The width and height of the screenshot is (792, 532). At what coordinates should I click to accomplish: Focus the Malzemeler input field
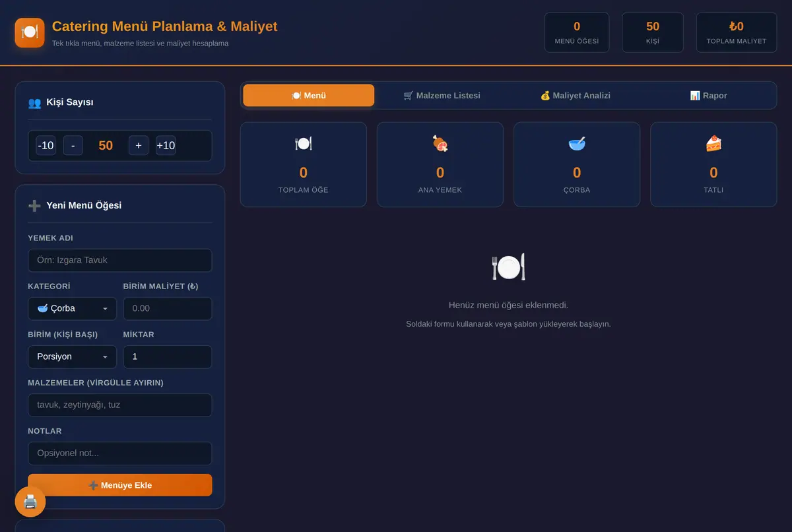tap(120, 405)
